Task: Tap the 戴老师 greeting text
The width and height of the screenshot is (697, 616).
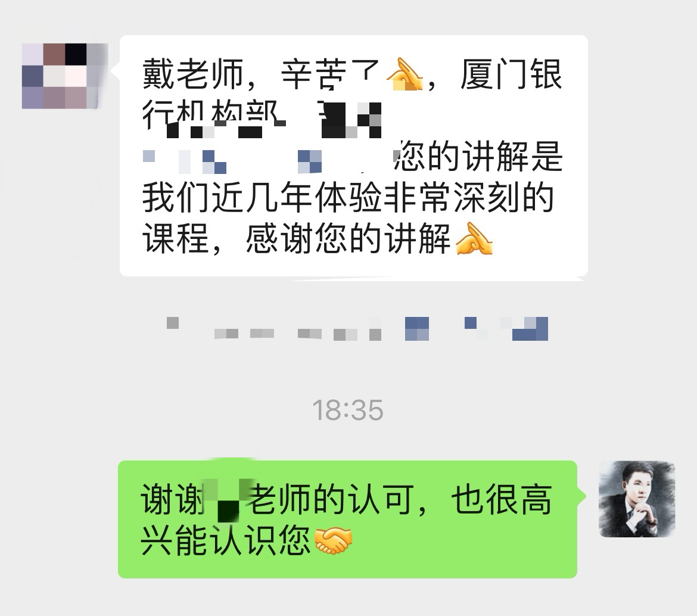Action: point(192,74)
